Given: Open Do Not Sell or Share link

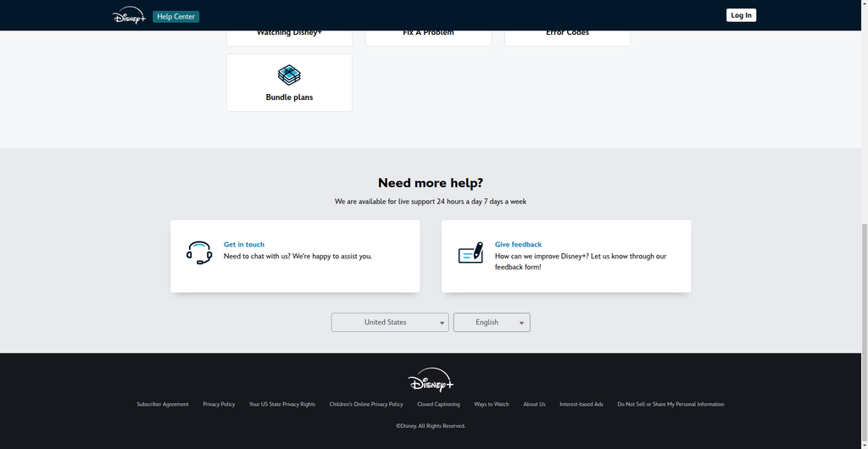Looking at the screenshot, I should [x=670, y=404].
